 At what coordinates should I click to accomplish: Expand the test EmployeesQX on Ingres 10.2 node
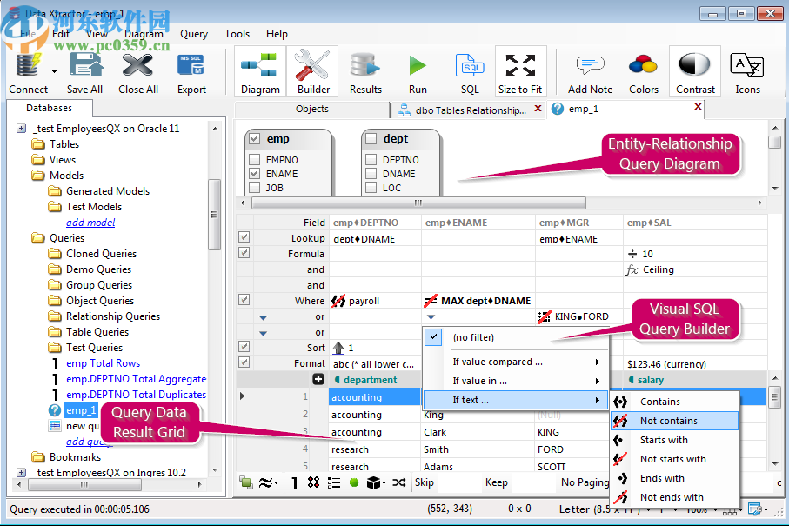pyautogui.click(x=21, y=472)
